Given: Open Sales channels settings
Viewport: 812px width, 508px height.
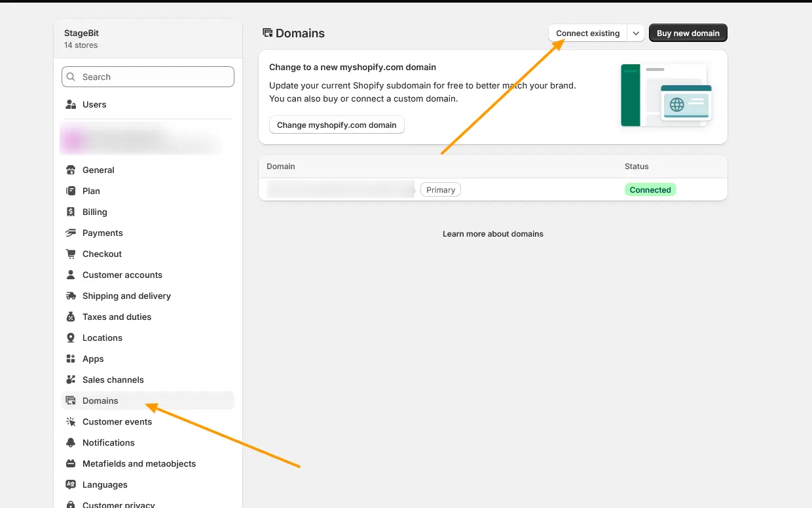Looking at the screenshot, I should pos(148,380).
